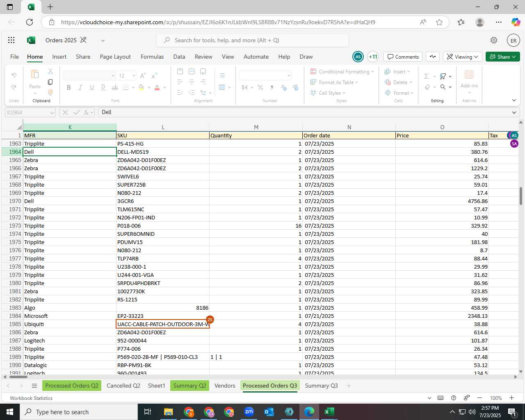Click the Wrap Text icon
This screenshot has width=525, height=420.
(222, 75)
